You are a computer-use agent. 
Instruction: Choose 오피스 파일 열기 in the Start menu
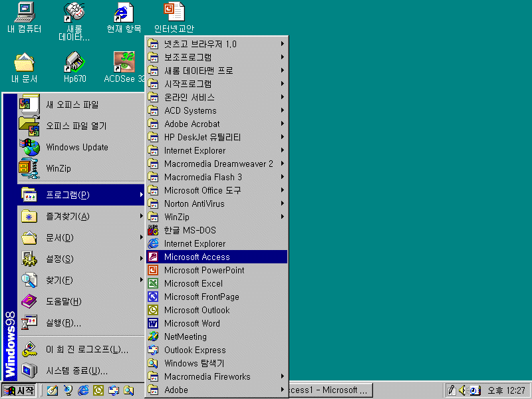[81, 126]
